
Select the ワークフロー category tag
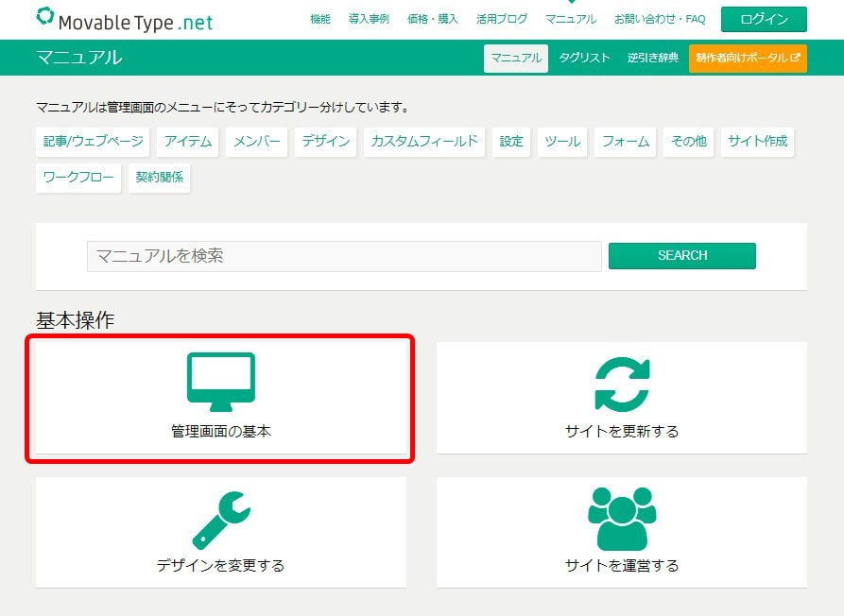tap(78, 178)
